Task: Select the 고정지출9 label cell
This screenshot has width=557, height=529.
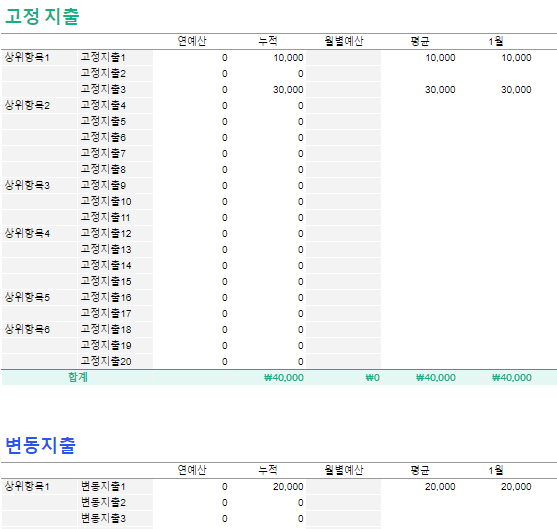Action: point(115,185)
